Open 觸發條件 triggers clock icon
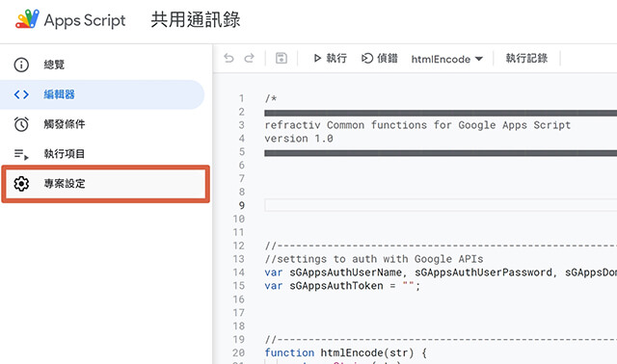Viewport: 617px width, 364px height. point(21,124)
